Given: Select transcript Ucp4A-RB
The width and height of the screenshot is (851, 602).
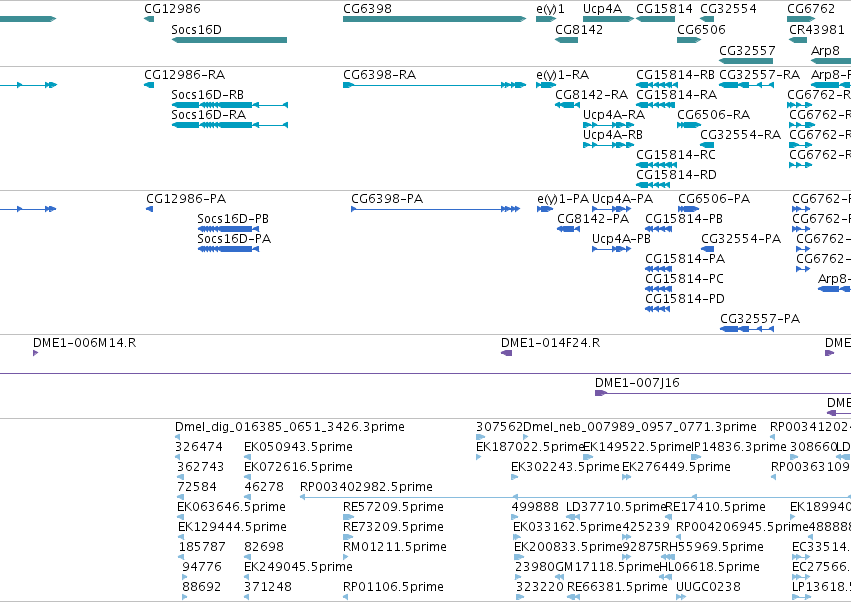Looking at the screenshot, I should click(x=608, y=145).
